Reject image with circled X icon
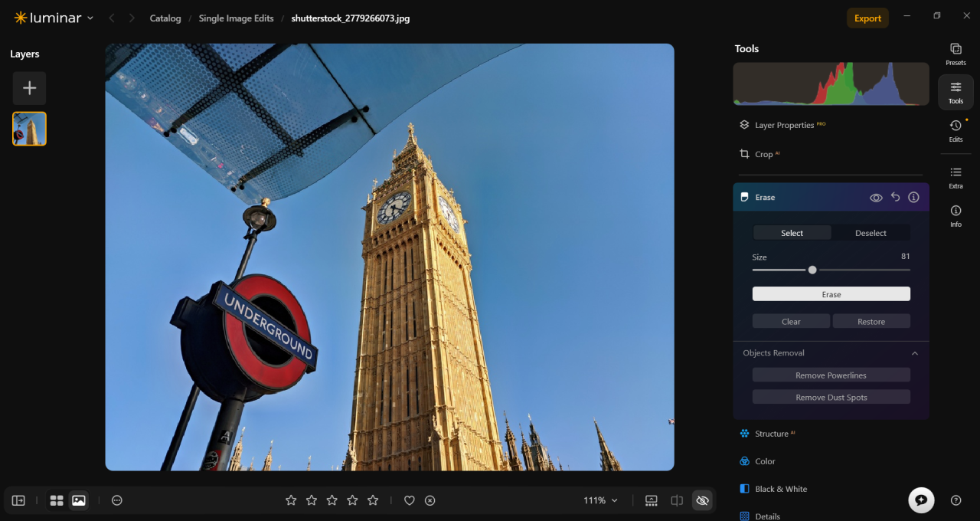The height and width of the screenshot is (521, 980). pos(430,500)
